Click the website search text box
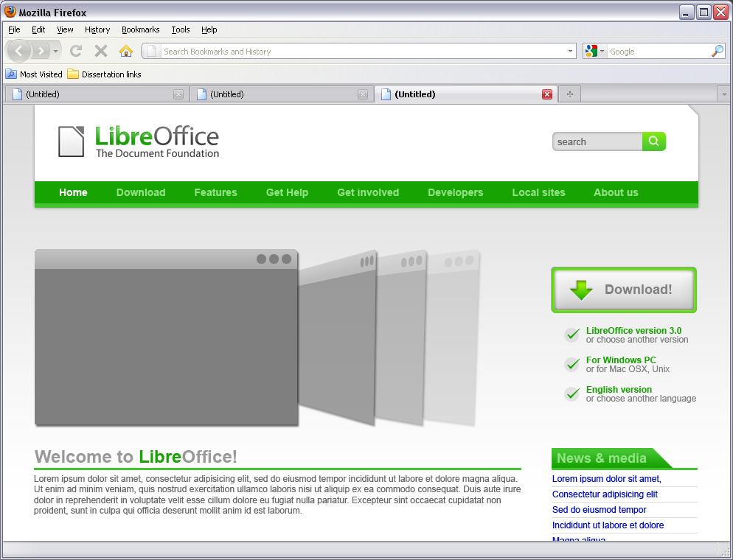 point(597,141)
